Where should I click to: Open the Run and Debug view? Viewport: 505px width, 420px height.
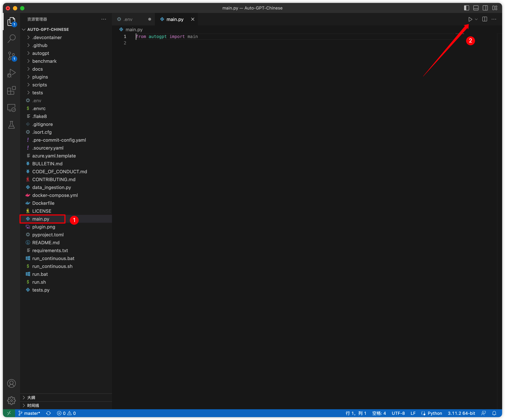11,73
